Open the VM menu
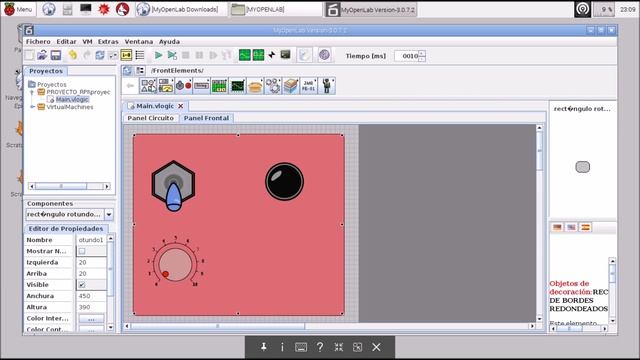The image size is (640, 360). coord(87,42)
